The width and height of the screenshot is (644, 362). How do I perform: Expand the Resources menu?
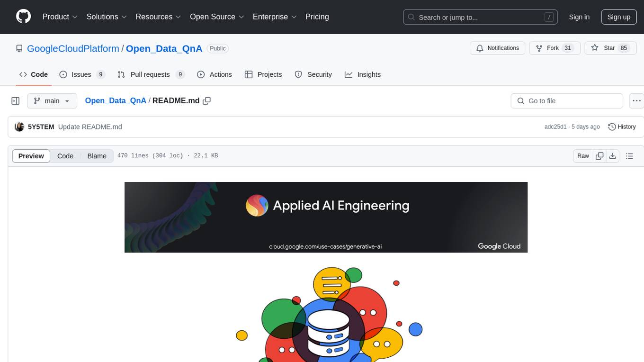click(158, 17)
